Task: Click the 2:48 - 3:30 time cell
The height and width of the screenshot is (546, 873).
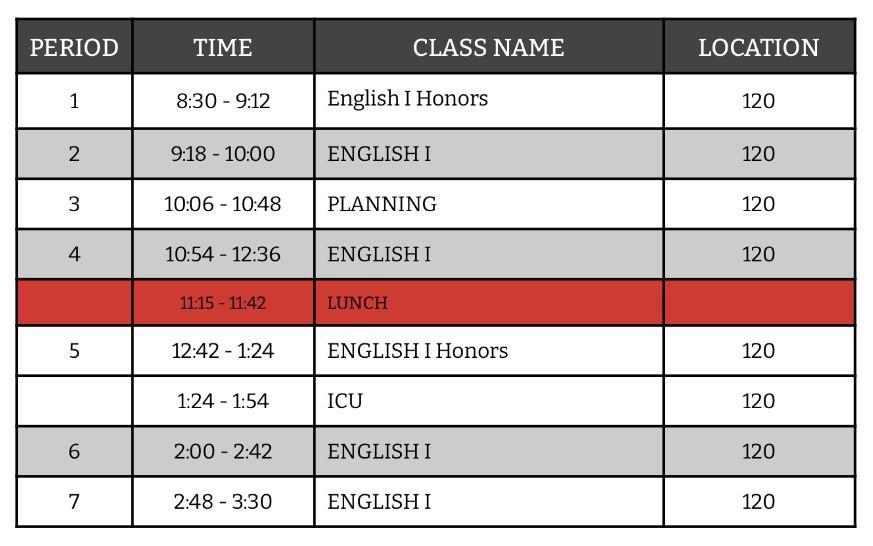Action: 223,501
